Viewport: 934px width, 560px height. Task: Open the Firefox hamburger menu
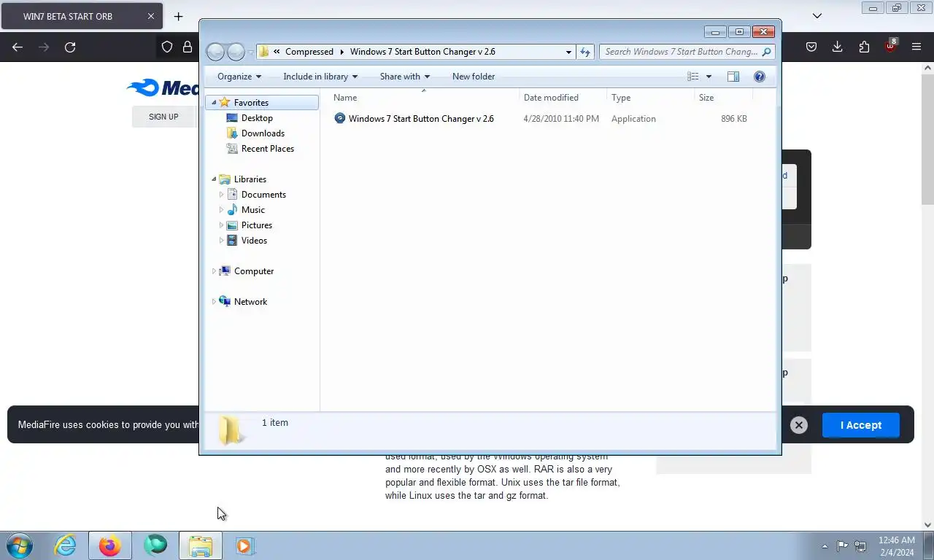coord(916,47)
